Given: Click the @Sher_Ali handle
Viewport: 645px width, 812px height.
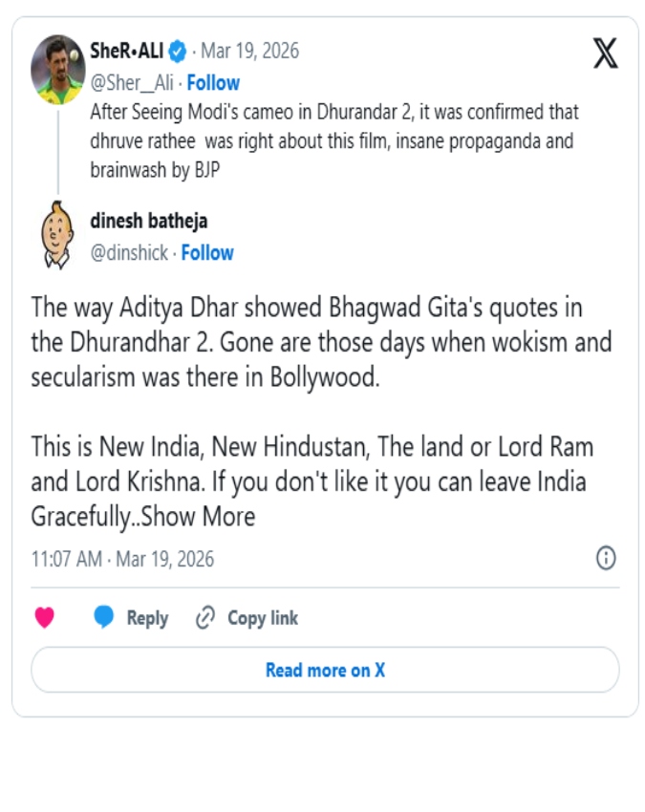Looking at the screenshot, I should (x=132, y=83).
